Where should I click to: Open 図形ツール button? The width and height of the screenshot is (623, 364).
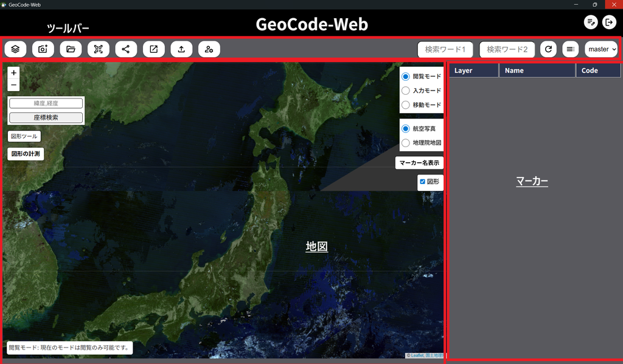24,136
